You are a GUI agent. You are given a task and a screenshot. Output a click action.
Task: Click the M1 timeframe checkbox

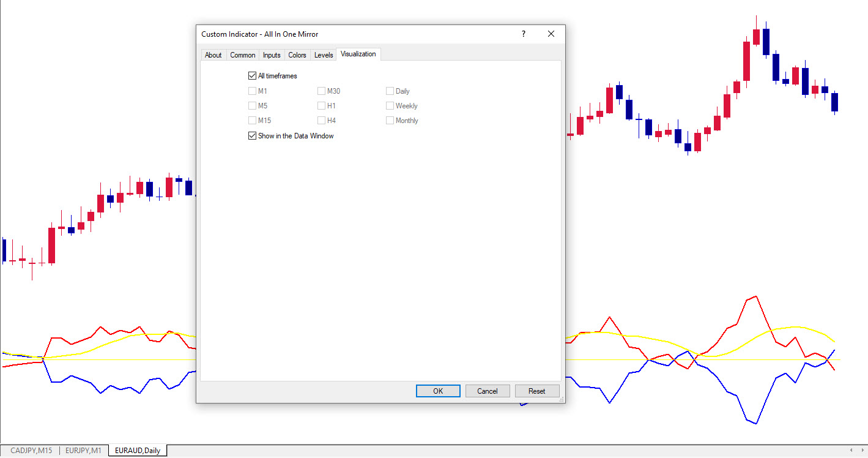(253, 91)
